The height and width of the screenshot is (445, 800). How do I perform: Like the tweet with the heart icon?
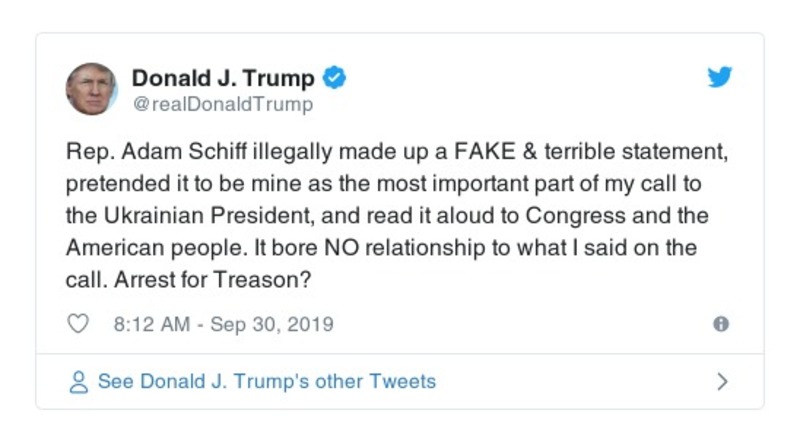pos(79,324)
